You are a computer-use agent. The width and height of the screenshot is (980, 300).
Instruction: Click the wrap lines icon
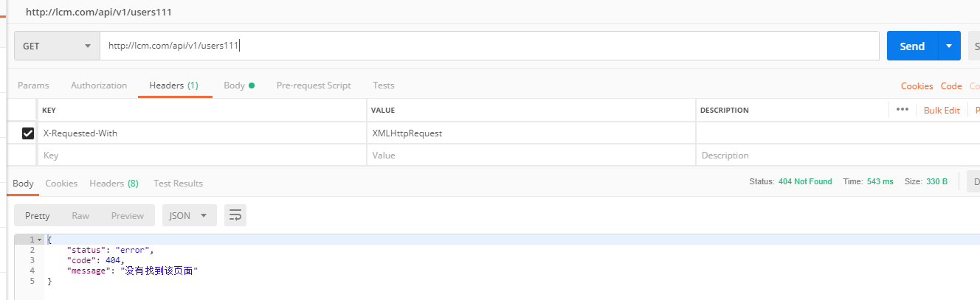click(235, 215)
